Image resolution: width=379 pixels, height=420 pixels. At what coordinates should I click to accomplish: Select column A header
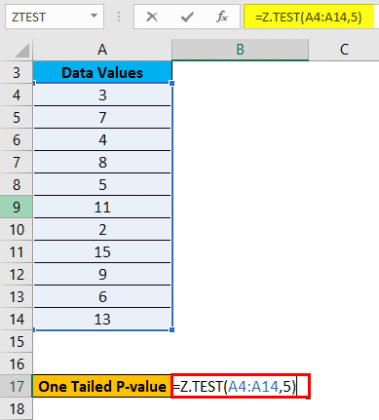(102, 50)
